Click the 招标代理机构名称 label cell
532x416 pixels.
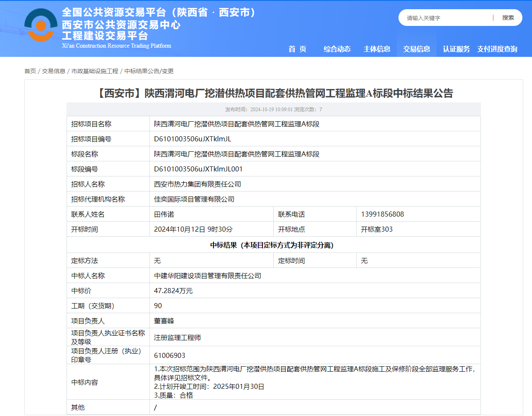(x=108, y=199)
